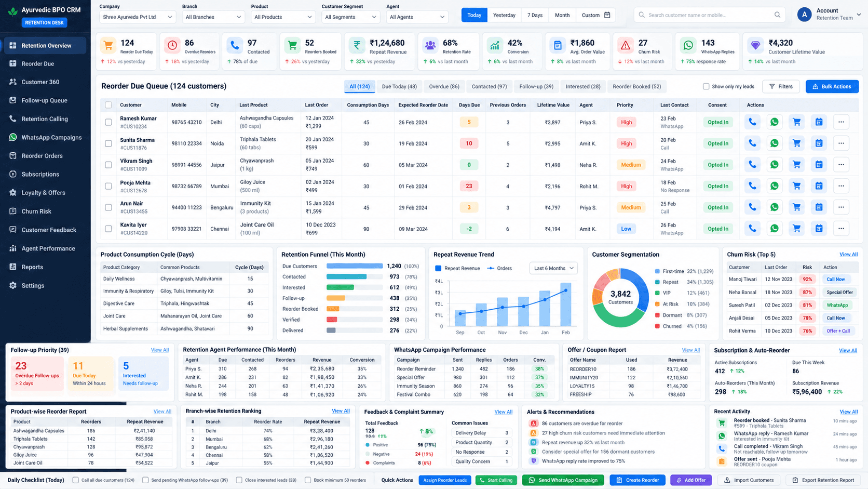Call Ramesh Kumar using the phone icon

coord(752,122)
